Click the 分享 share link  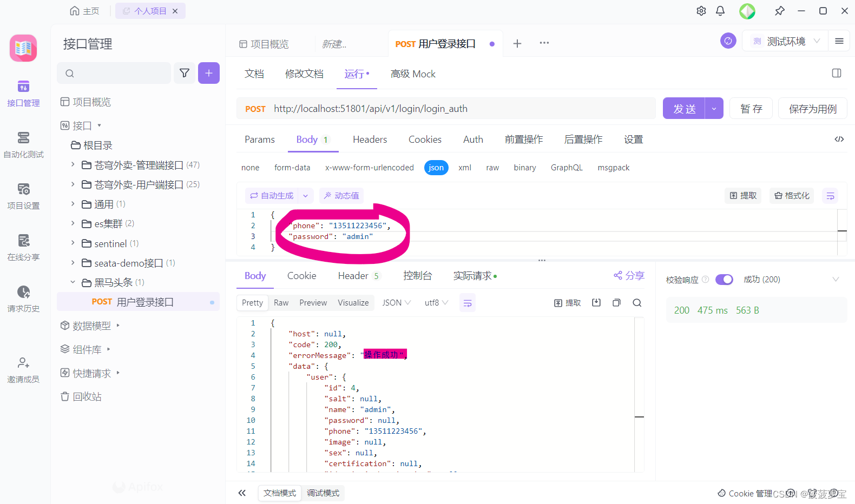tap(629, 276)
